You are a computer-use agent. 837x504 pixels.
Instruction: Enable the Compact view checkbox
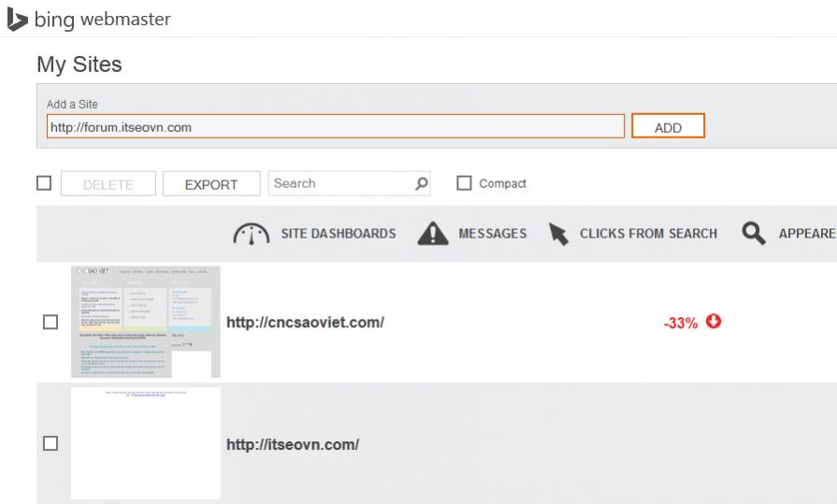tap(464, 183)
